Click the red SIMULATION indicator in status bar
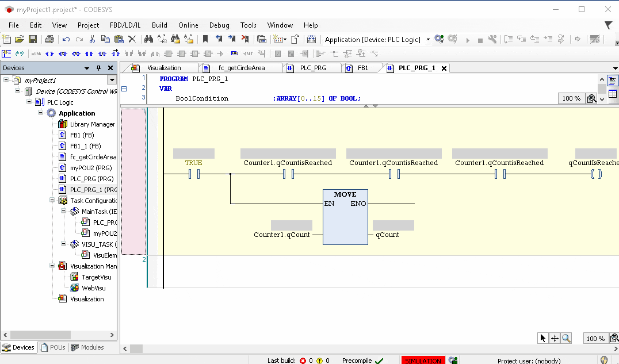619x364 pixels. [x=423, y=360]
